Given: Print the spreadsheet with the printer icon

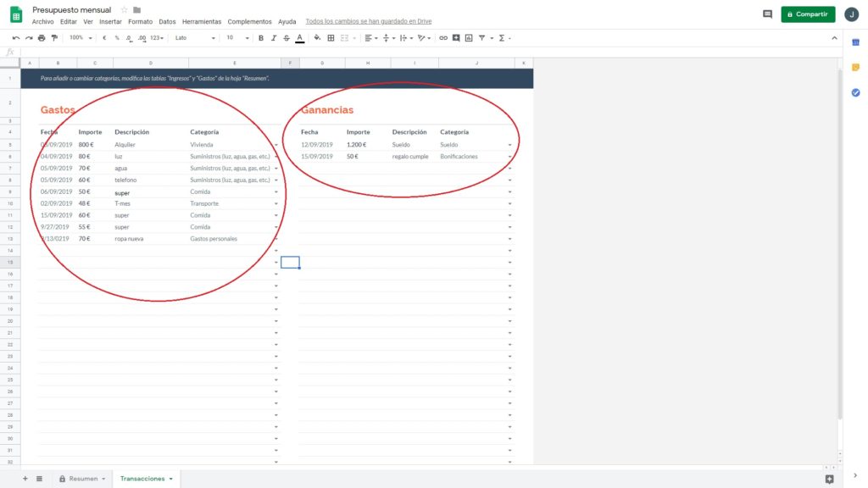Looking at the screenshot, I should click(42, 38).
